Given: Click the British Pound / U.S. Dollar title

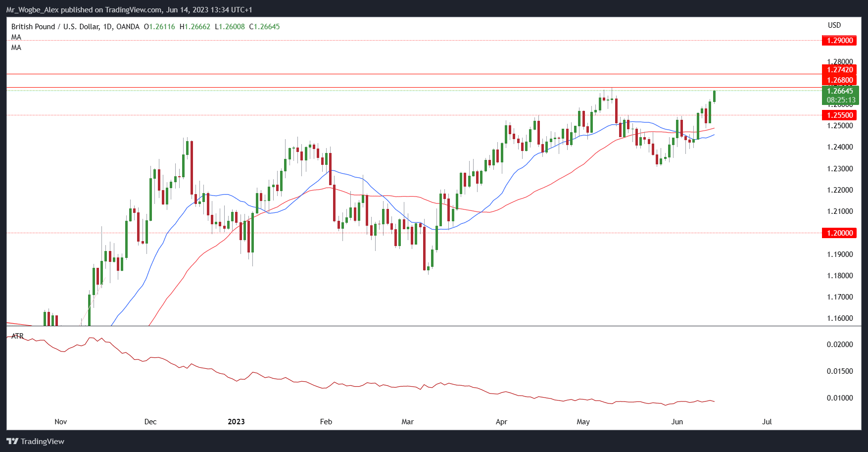Looking at the screenshot, I should click(55, 27).
